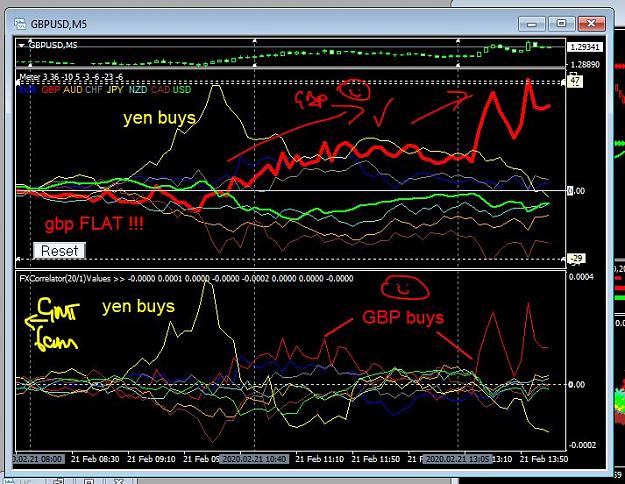This screenshot has width=625, height=484.
Task: Click the USD currency legend label
Action: [x=182, y=90]
